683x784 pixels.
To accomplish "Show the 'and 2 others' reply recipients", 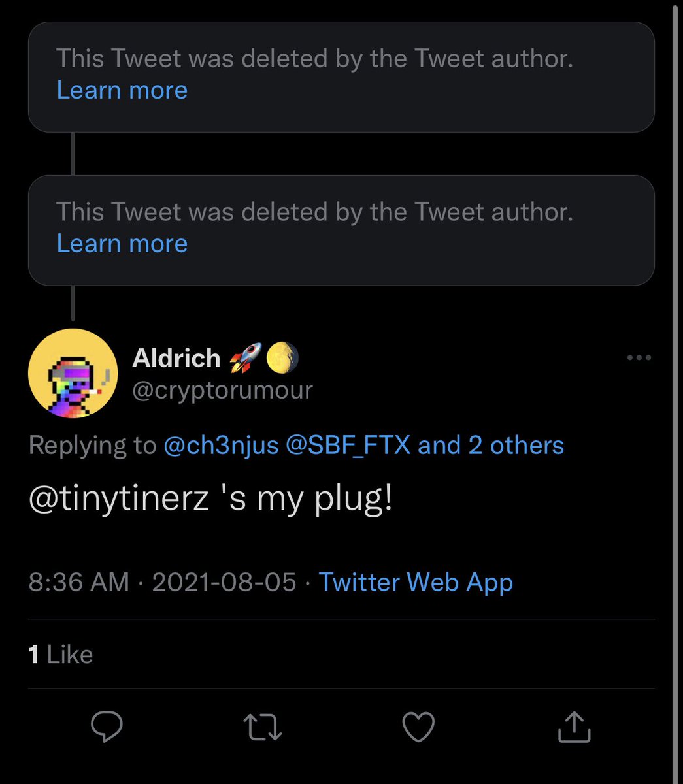I will point(491,446).
